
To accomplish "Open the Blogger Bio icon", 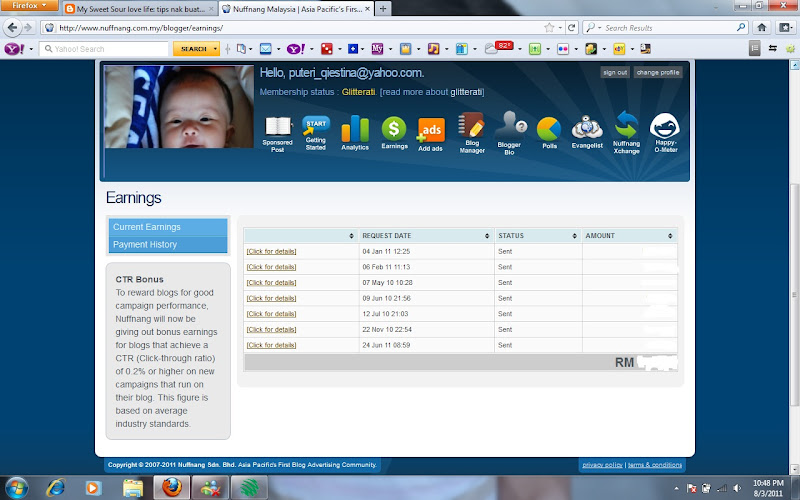I will pos(509,133).
